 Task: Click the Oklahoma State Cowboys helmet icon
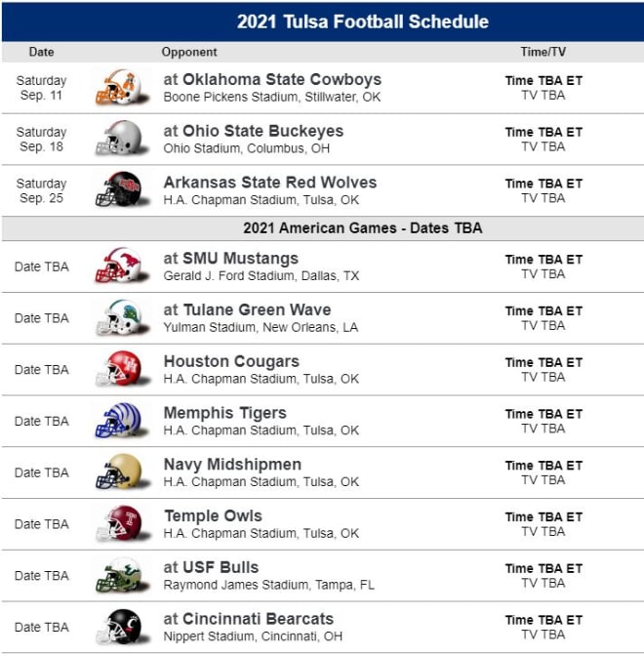point(122,87)
